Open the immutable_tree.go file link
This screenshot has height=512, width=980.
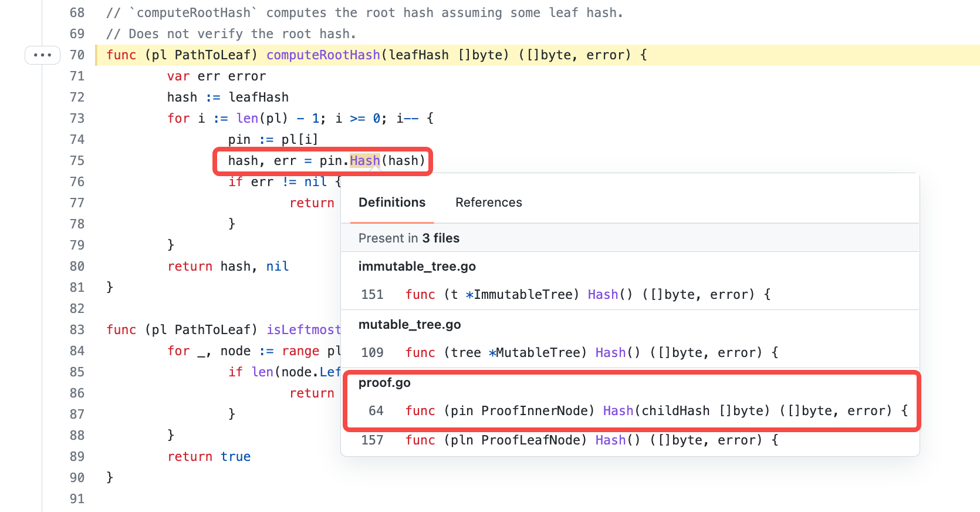pyautogui.click(x=417, y=267)
